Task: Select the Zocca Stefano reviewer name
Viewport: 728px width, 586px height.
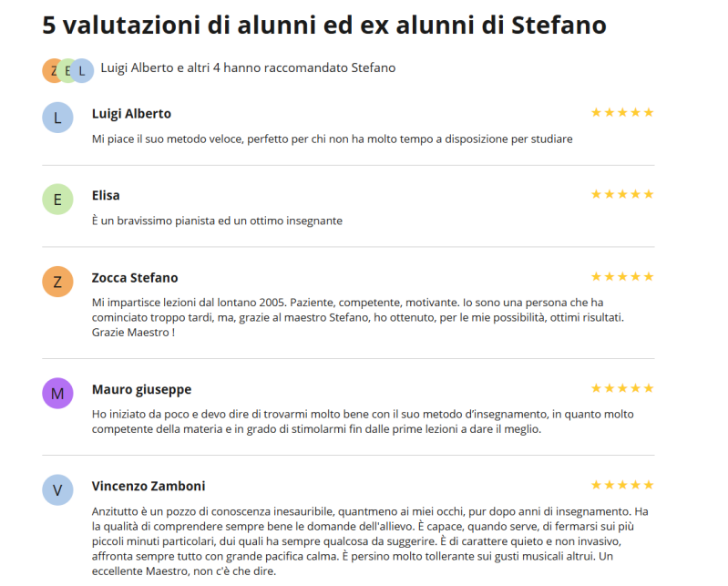Action: tap(135, 277)
